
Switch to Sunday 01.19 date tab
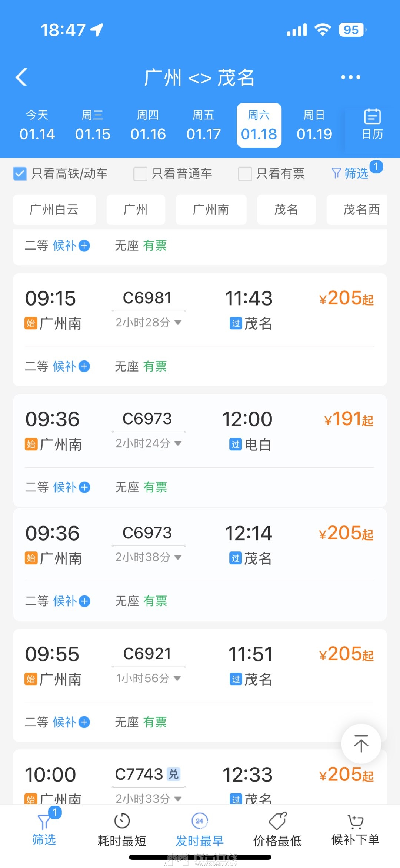point(314,125)
